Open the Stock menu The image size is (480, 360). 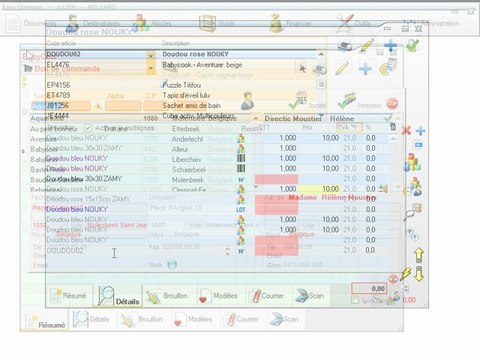(x=217, y=23)
